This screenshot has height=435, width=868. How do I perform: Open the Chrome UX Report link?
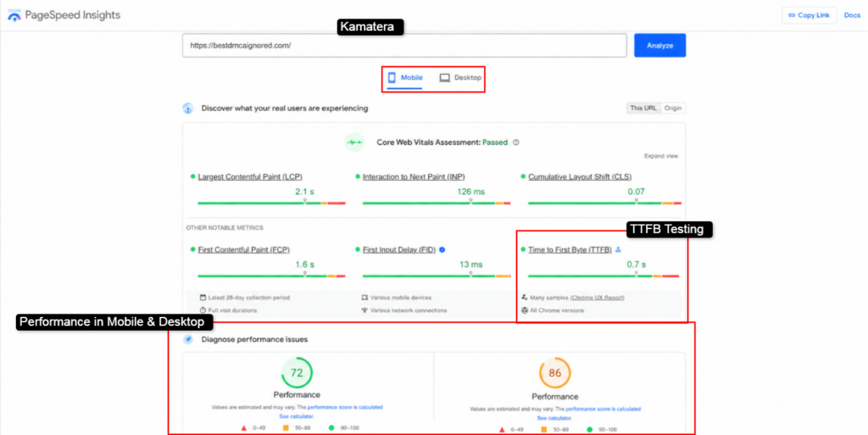pyautogui.click(x=597, y=298)
